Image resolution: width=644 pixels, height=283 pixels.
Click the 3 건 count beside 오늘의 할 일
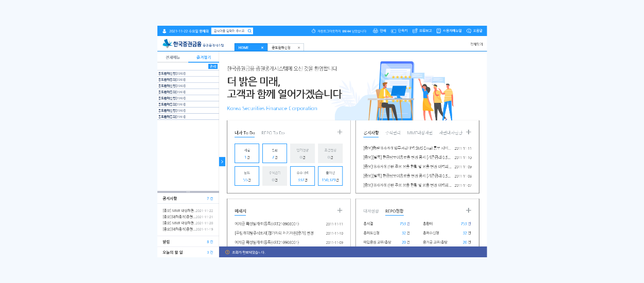(210, 252)
